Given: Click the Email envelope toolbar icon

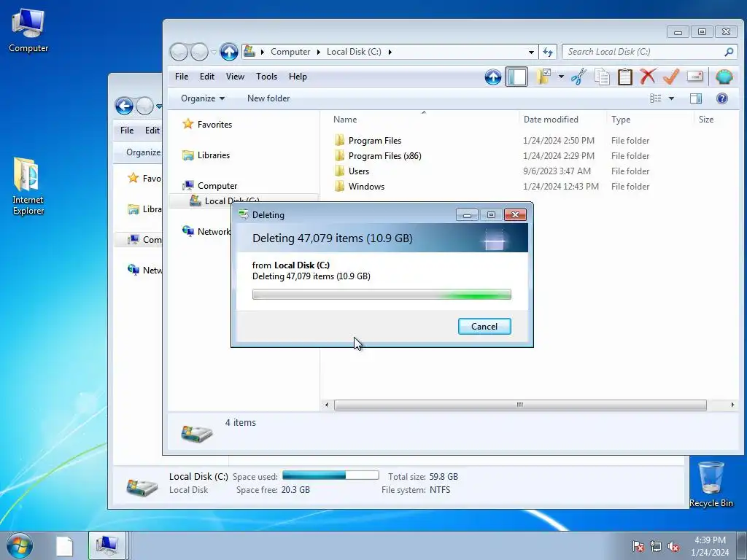Looking at the screenshot, I should [x=694, y=77].
